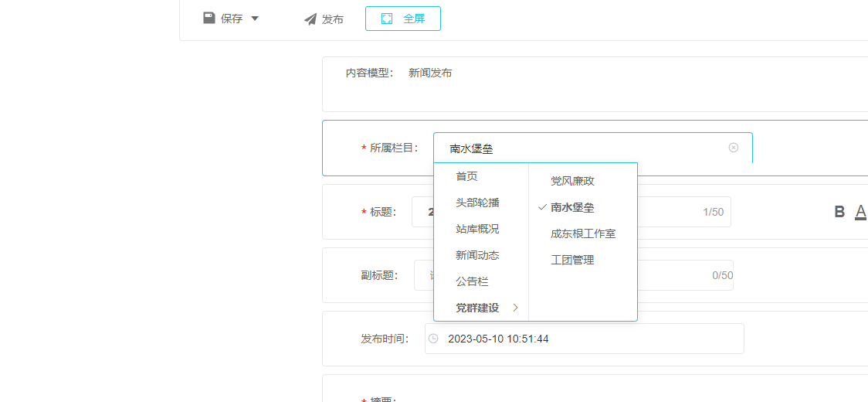The image size is (868, 402).
Task: Click the paper plane publish icon
Action: pos(310,19)
